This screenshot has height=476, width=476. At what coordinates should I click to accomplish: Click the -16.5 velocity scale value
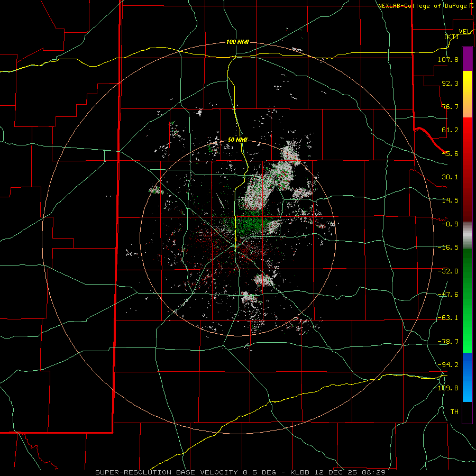[448, 248]
